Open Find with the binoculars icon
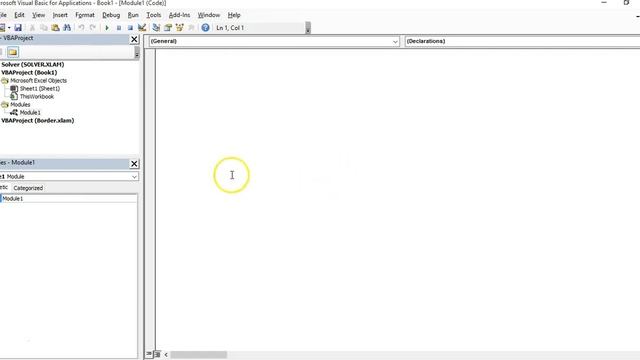 (67, 28)
